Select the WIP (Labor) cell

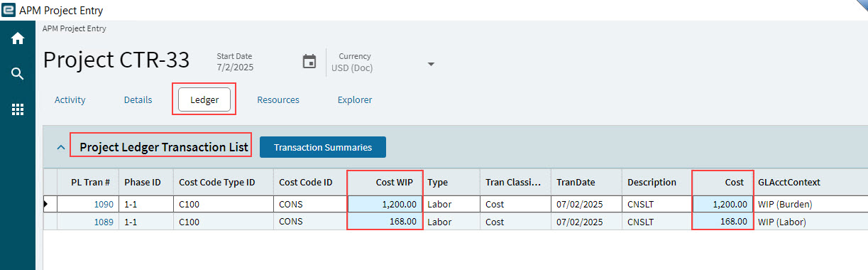(810, 222)
